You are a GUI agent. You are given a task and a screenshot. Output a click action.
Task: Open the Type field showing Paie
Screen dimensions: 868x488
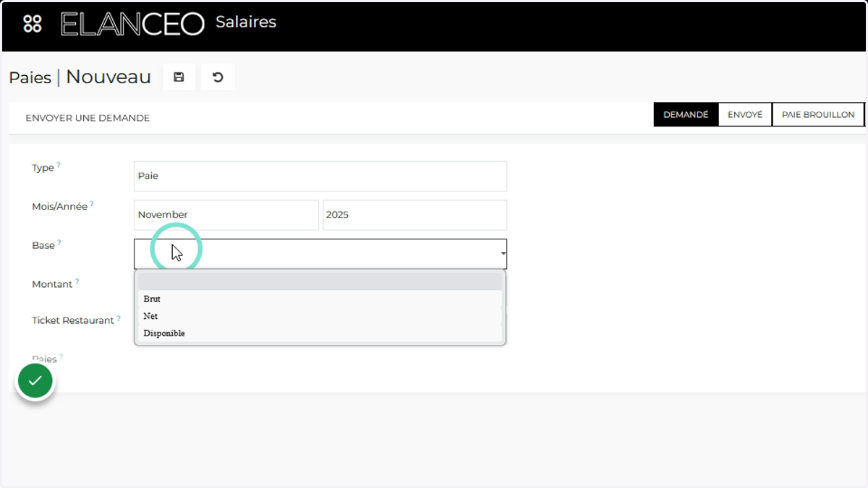coord(320,176)
